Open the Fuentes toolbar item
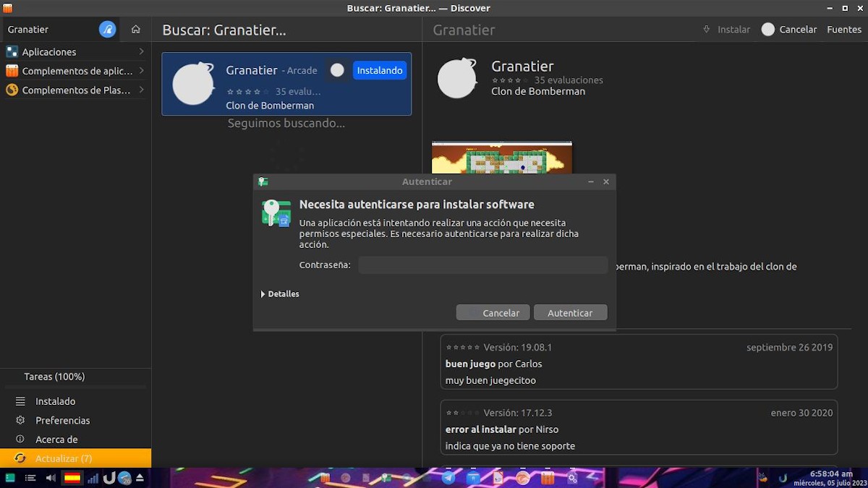Screen dimensions: 868x488 pos(844,30)
